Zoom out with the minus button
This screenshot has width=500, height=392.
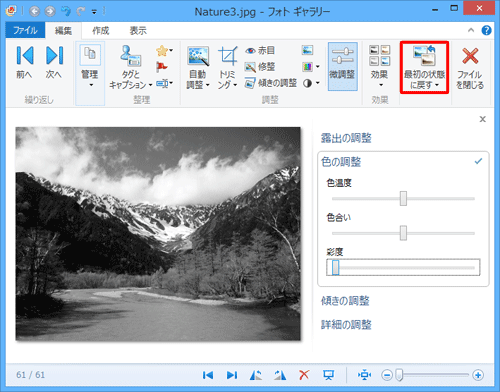pyautogui.click(x=387, y=375)
